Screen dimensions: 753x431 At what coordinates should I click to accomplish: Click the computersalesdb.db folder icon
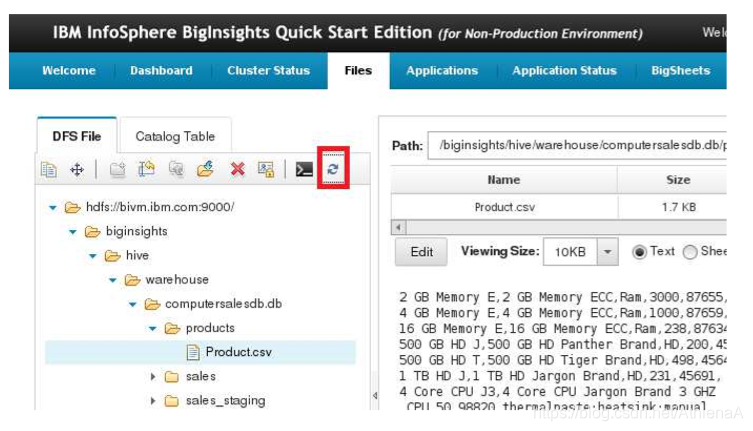(x=152, y=304)
